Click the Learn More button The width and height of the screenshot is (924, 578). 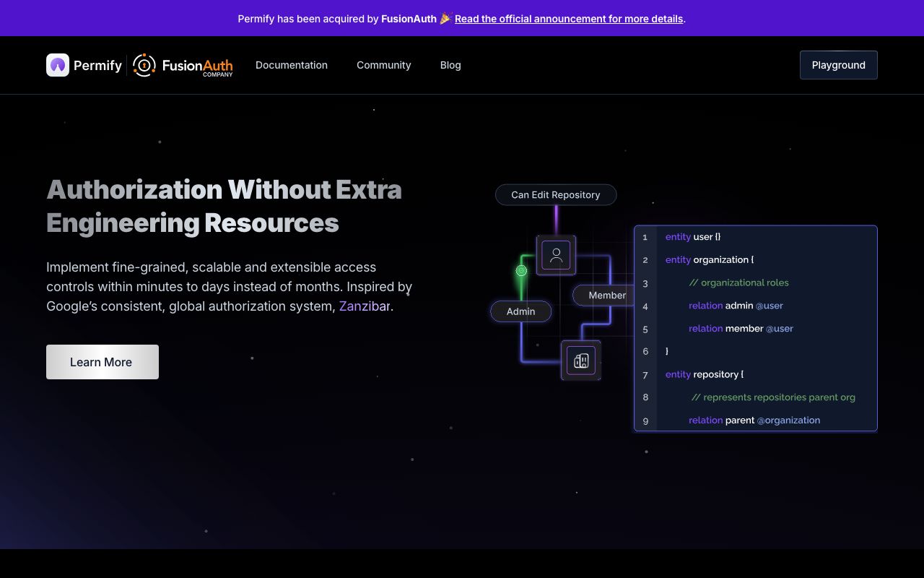pyautogui.click(x=103, y=362)
